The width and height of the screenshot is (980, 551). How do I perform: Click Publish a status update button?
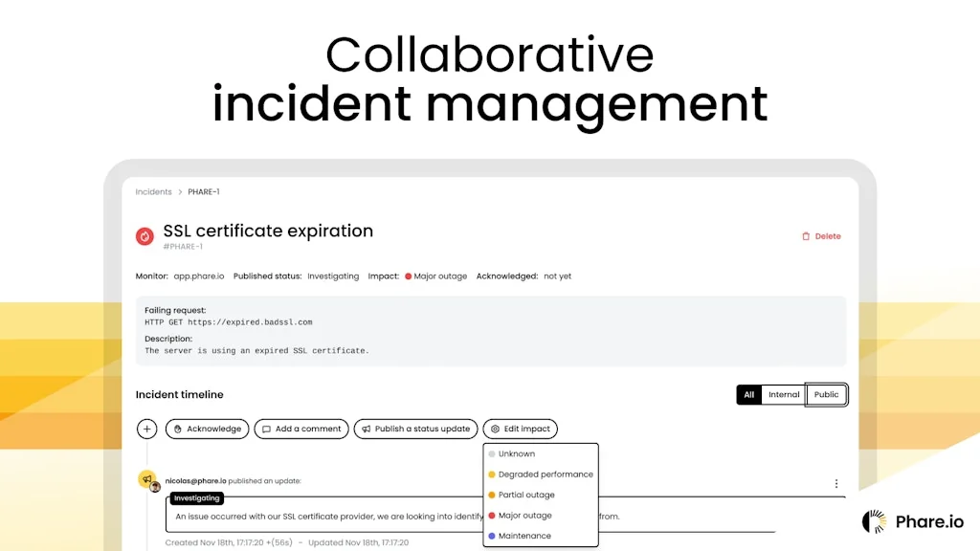click(x=415, y=430)
